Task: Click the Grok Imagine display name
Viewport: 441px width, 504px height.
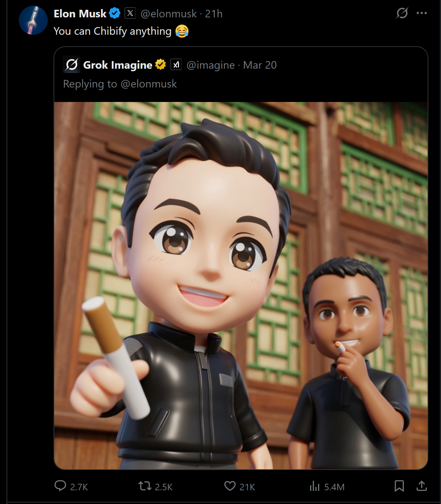Action: click(x=118, y=65)
